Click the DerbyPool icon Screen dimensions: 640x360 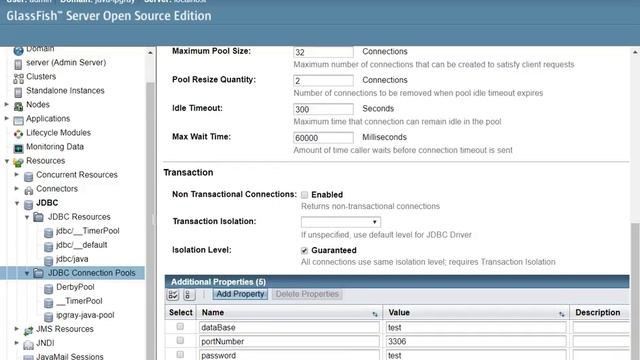(x=48, y=289)
